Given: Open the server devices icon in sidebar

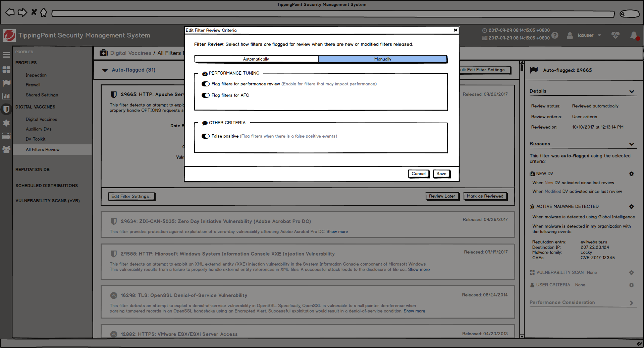Looking at the screenshot, I should click(x=6, y=136).
